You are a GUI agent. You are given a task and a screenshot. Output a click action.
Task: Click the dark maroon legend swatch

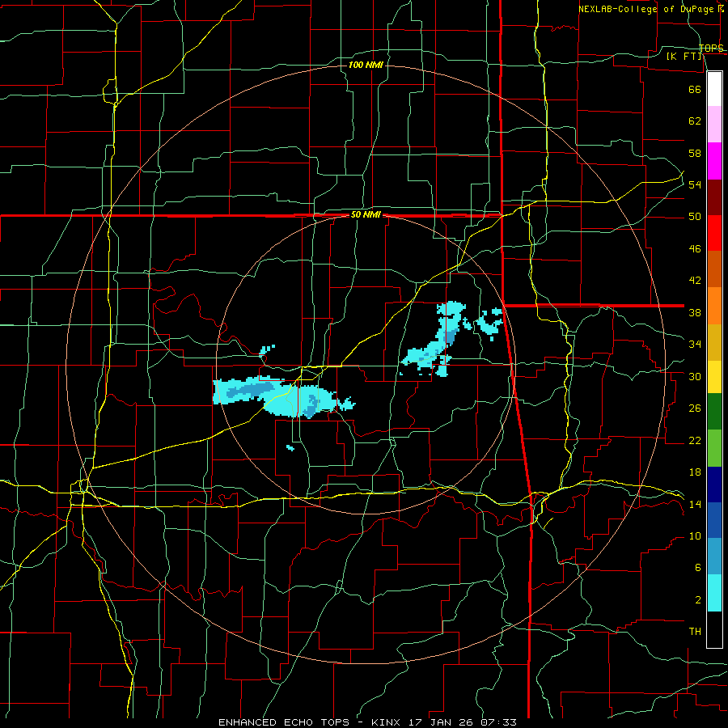[x=714, y=198]
